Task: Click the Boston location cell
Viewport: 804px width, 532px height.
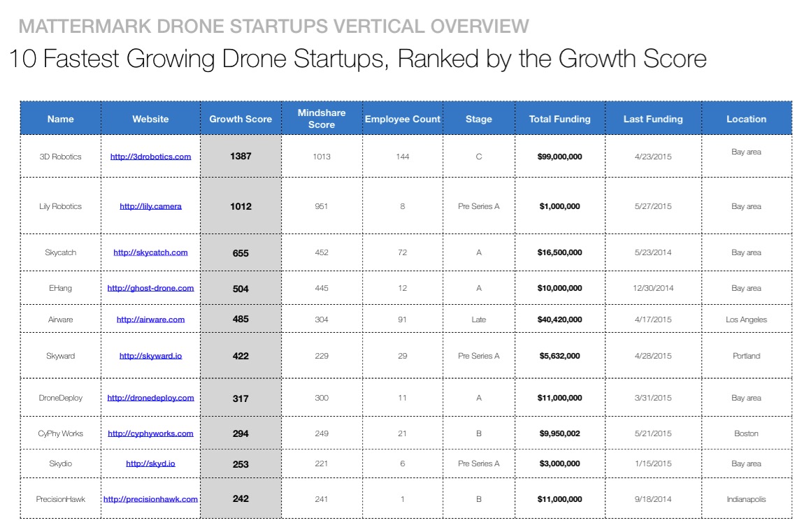Action: pyautogui.click(x=747, y=433)
